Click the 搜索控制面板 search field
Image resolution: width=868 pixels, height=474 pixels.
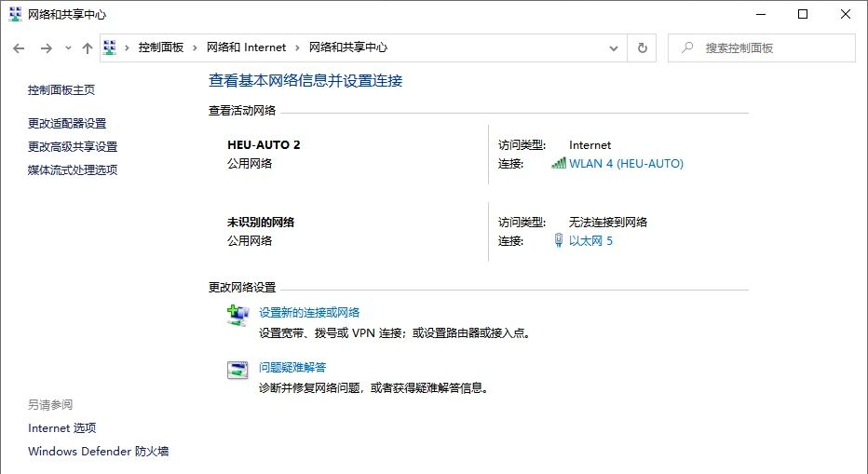[x=762, y=48]
